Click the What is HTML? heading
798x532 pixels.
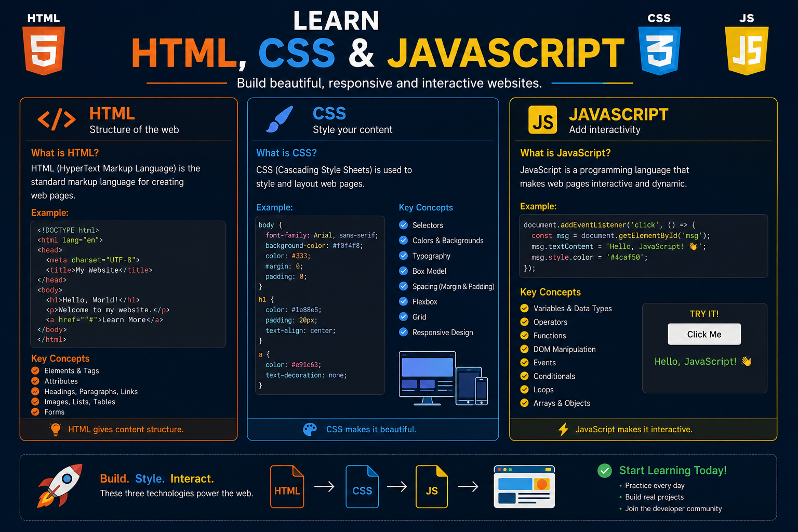click(65, 153)
